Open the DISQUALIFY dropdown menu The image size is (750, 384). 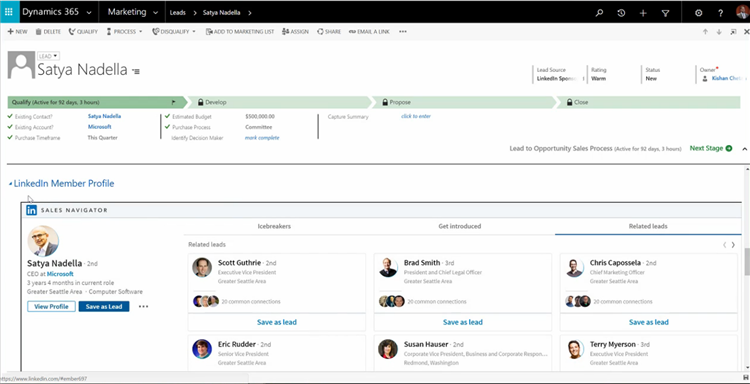point(174,32)
